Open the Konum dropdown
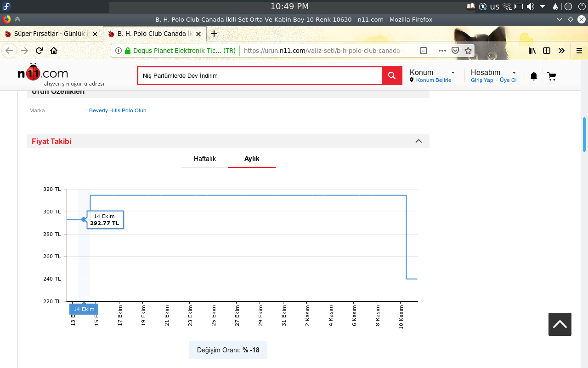The width and height of the screenshot is (588, 368). 432,72
